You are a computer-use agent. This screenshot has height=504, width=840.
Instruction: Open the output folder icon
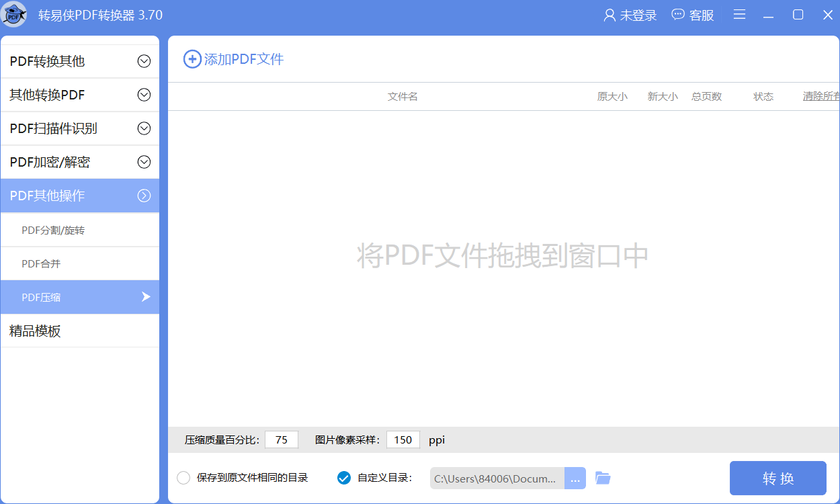tap(603, 478)
